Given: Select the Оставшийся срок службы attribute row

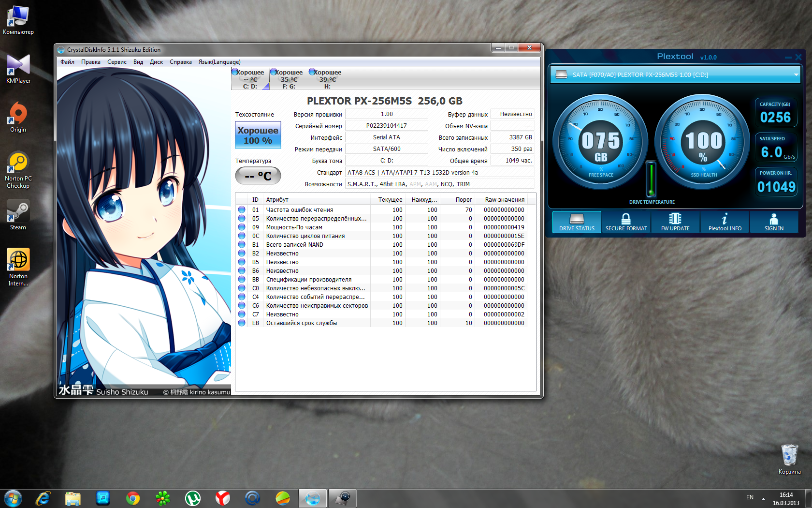Looking at the screenshot, I should 381,323.
